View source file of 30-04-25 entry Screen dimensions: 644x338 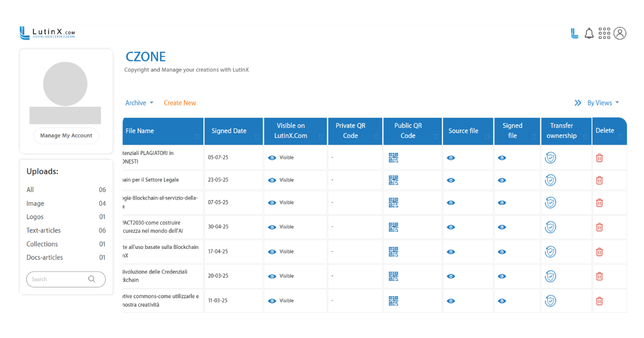pos(451,227)
